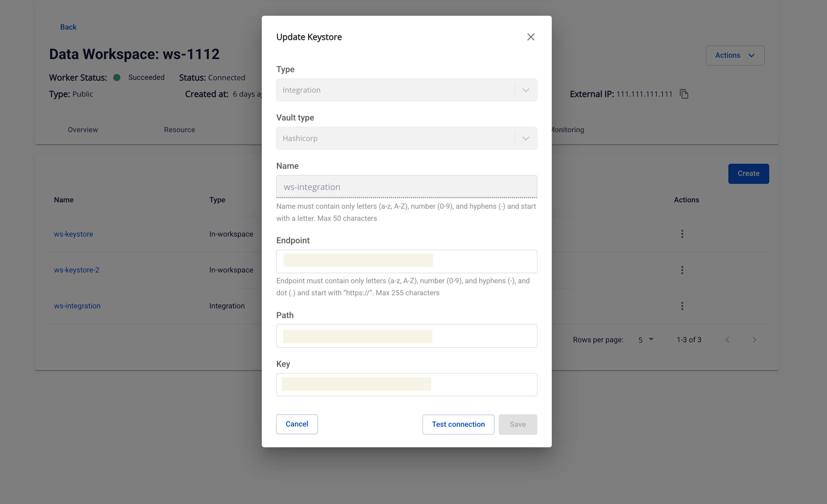Open the ws-keystore-2 link
The width and height of the screenshot is (827, 504).
click(77, 270)
